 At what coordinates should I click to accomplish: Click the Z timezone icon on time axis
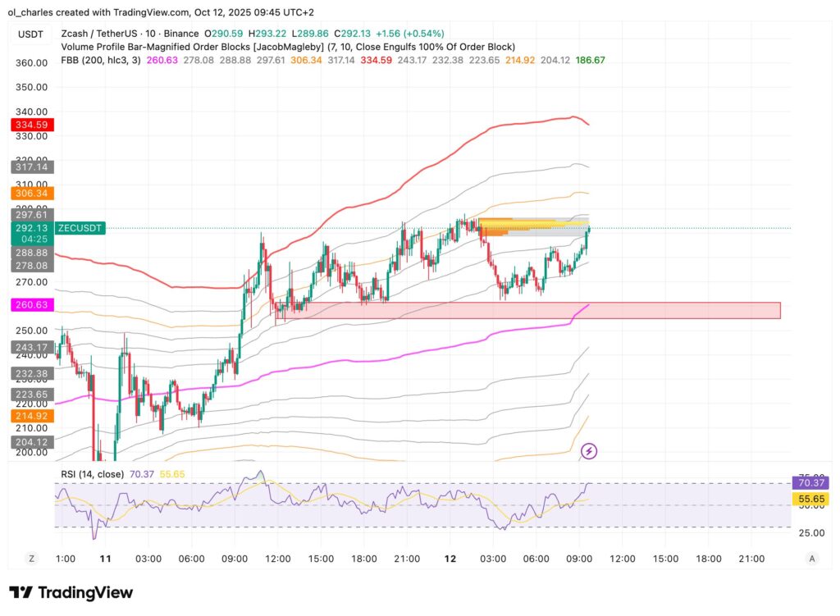click(32, 559)
